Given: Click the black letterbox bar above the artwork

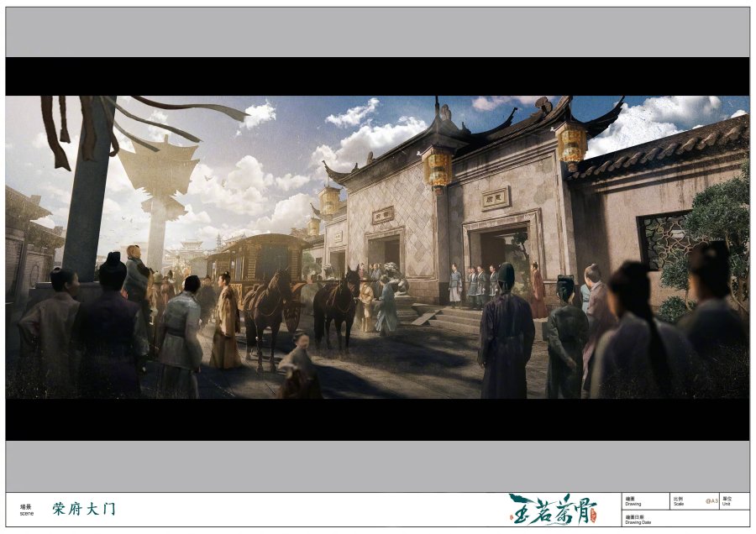Looking at the screenshot, I should (377, 76).
